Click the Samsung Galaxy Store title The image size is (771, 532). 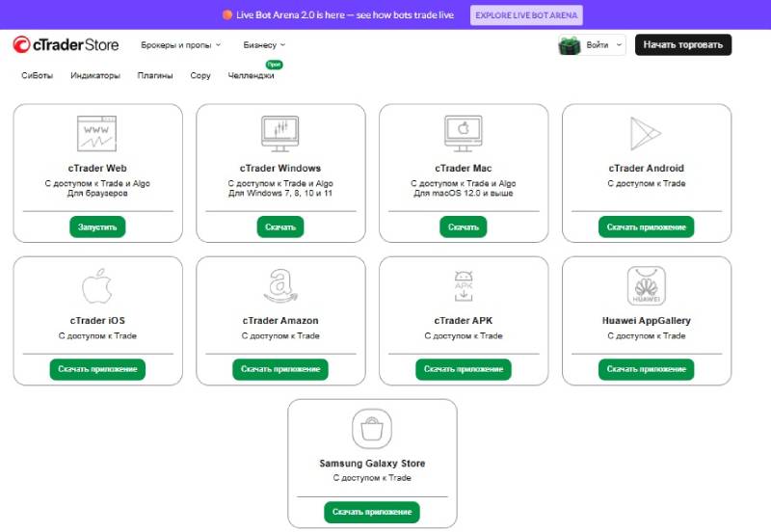372,464
